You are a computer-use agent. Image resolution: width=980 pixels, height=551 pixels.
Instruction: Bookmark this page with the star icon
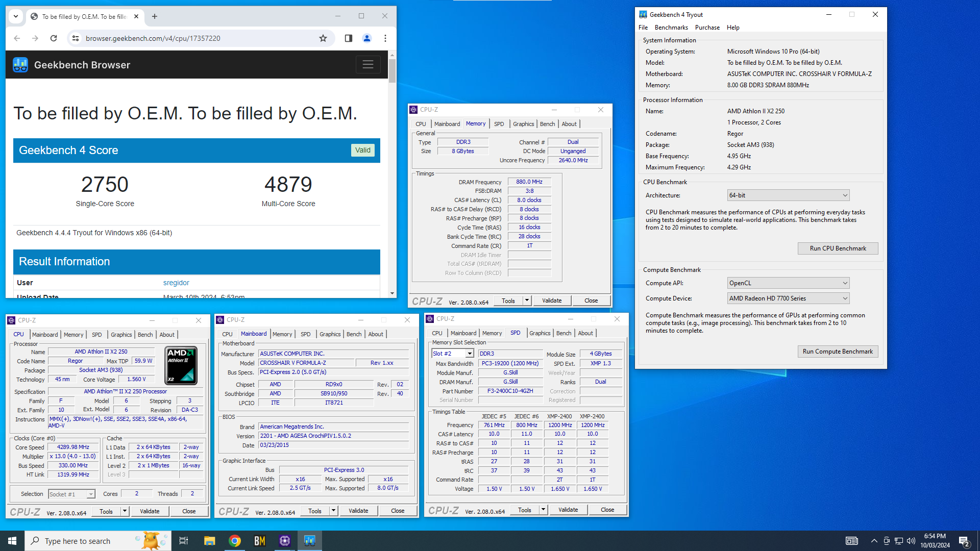(x=323, y=38)
